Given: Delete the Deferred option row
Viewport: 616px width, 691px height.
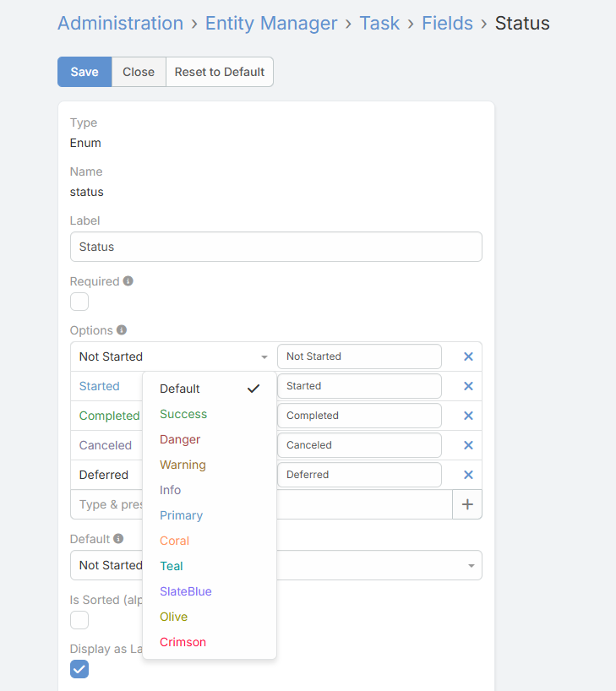Looking at the screenshot, I should pos(468,475).
